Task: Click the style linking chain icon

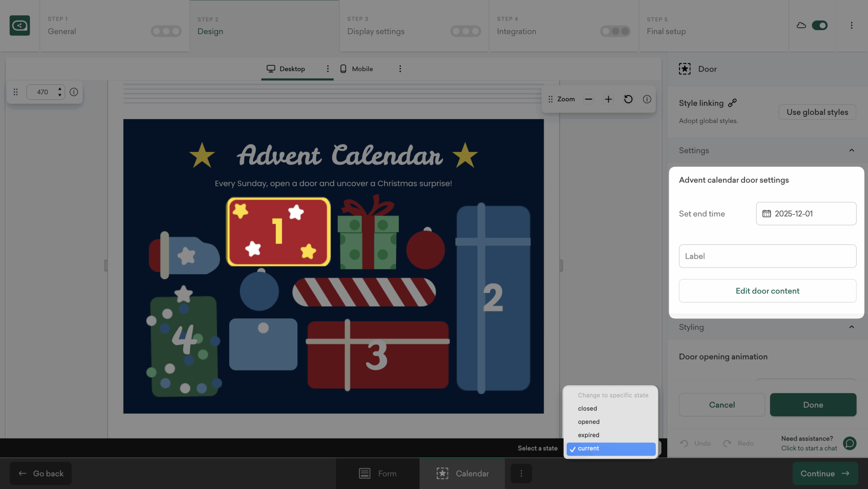Action: (732, 103)
